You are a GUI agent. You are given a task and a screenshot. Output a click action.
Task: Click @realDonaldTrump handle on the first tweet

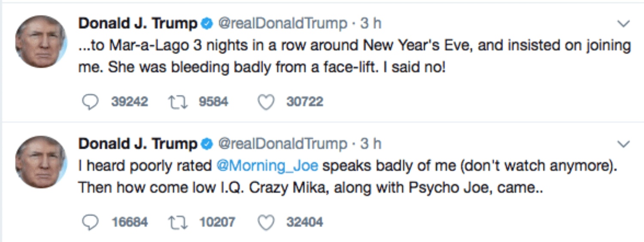pyautogui.click(x=283, y=24)
